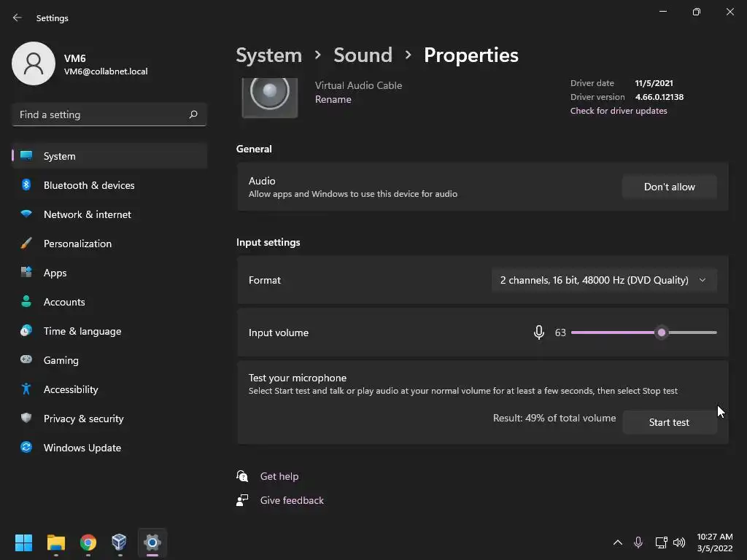The image size is (747, 560).
Task: Go to Sound in the breadcrumb
Action: [x=363, y=55]
